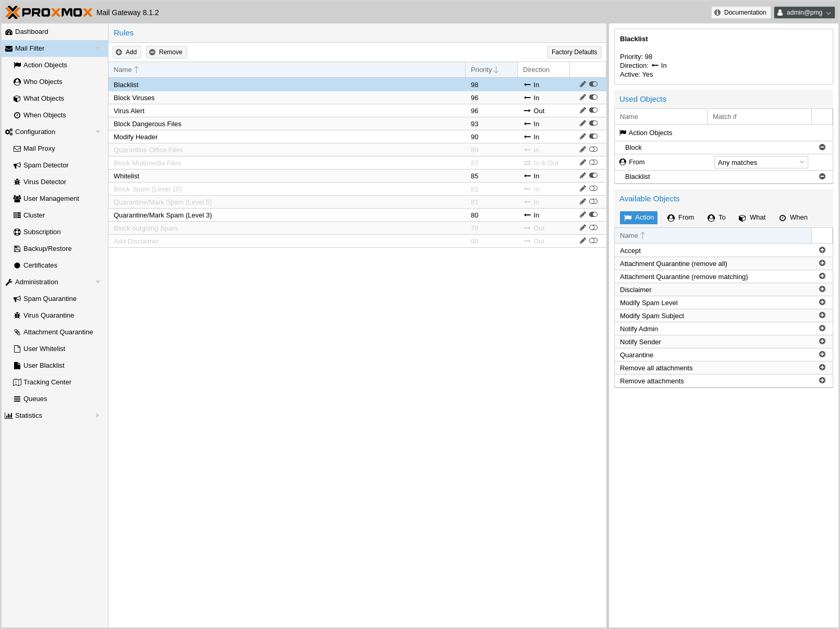Remove the Block action from used objects
The width and height of the screenshot is (840, 629).
click(x=822, y=148)
